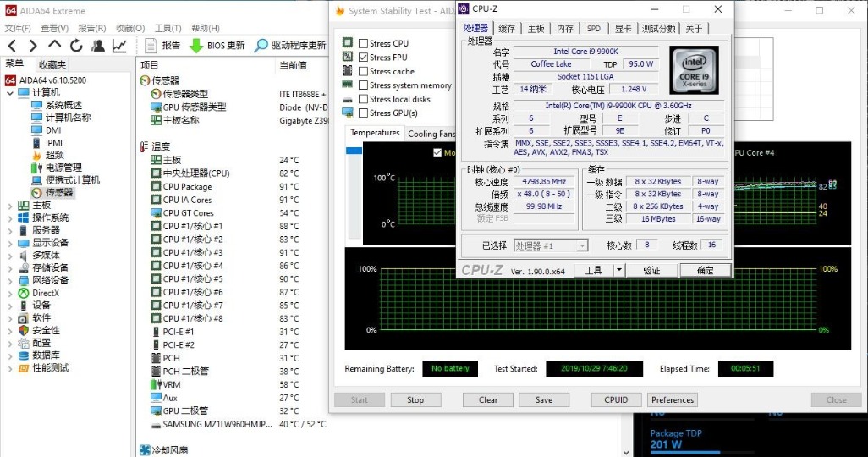Click the Stress system memory RAM icon
The image size is (868, 457).
(x=348, y=85)
